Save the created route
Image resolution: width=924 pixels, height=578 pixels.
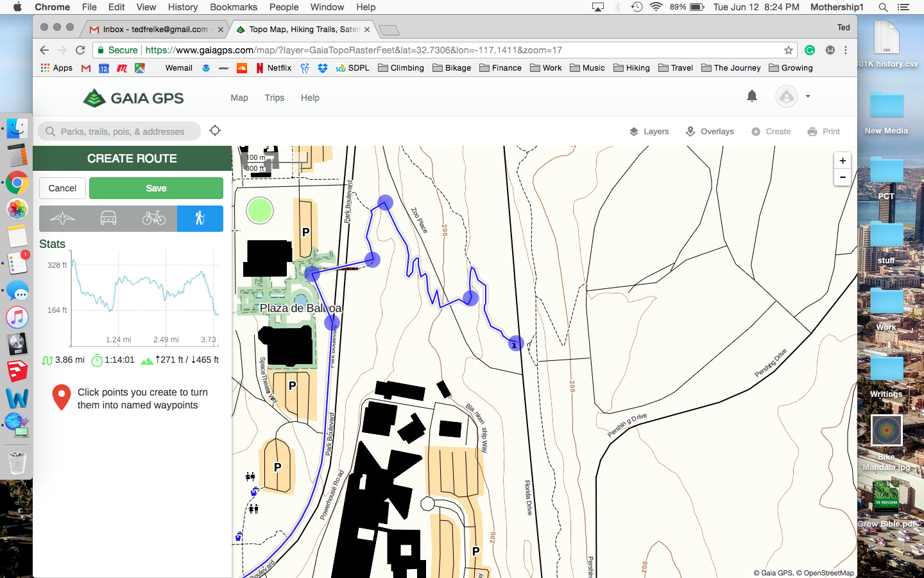[156, 188]
